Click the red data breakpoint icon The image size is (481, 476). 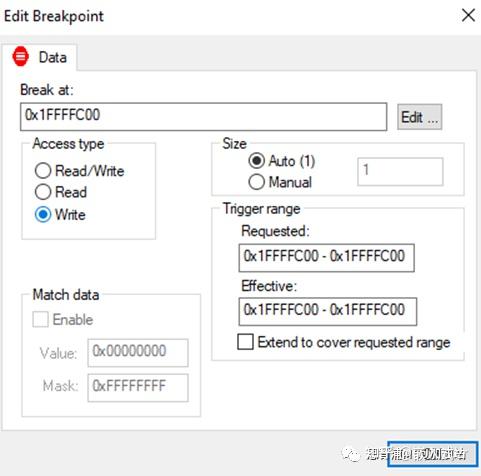pyautogui.click(x=20, y=56)
